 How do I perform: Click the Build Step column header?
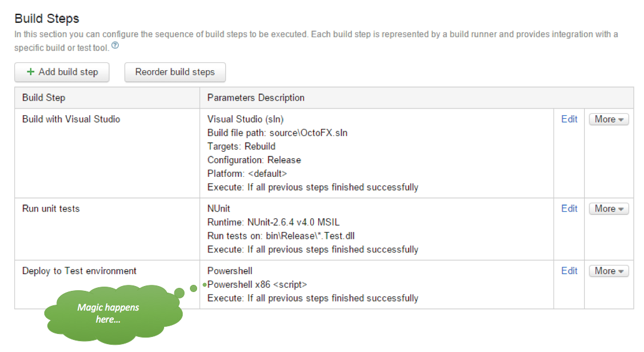tap(44, 98)
